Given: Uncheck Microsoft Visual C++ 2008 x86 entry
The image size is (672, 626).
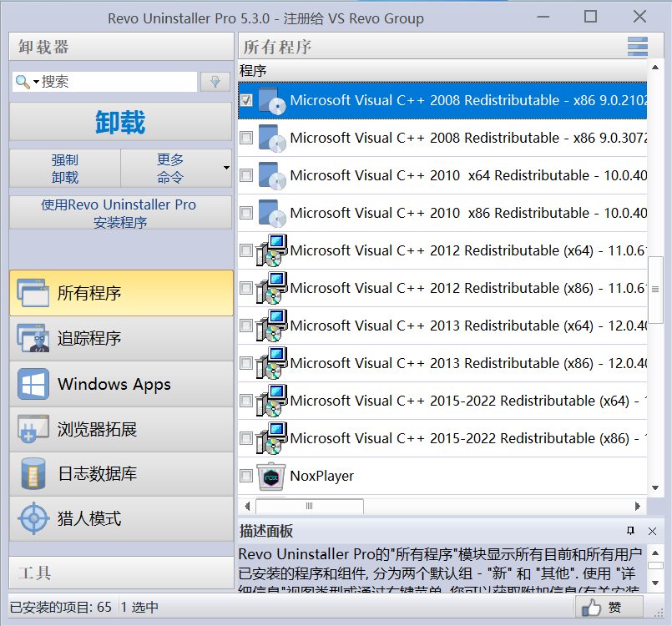Looking at the screenshot, I should (x=245, y=100).
